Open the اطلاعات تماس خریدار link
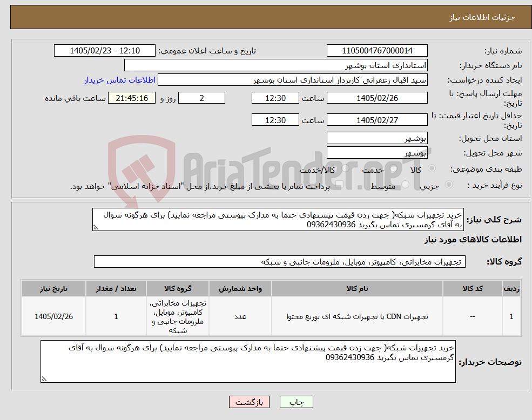The width and height of the screenshot is (532, 420). point(120,80)
